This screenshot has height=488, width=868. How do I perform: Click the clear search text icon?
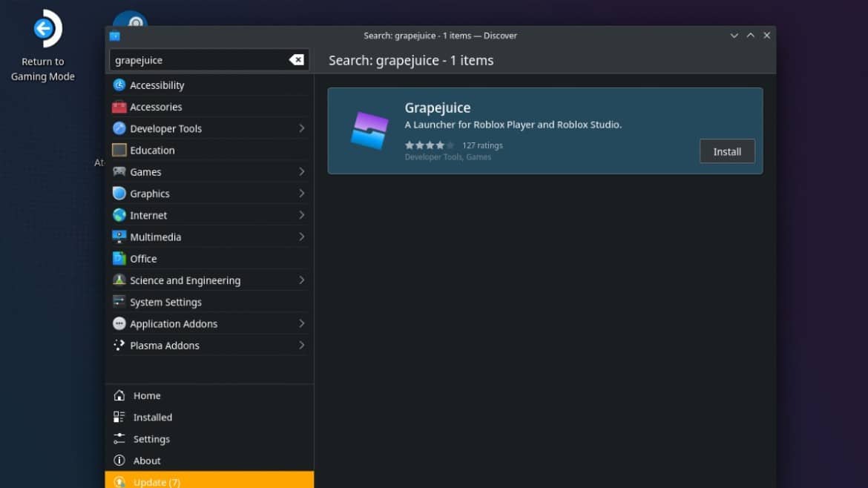[x=296, y=60]
